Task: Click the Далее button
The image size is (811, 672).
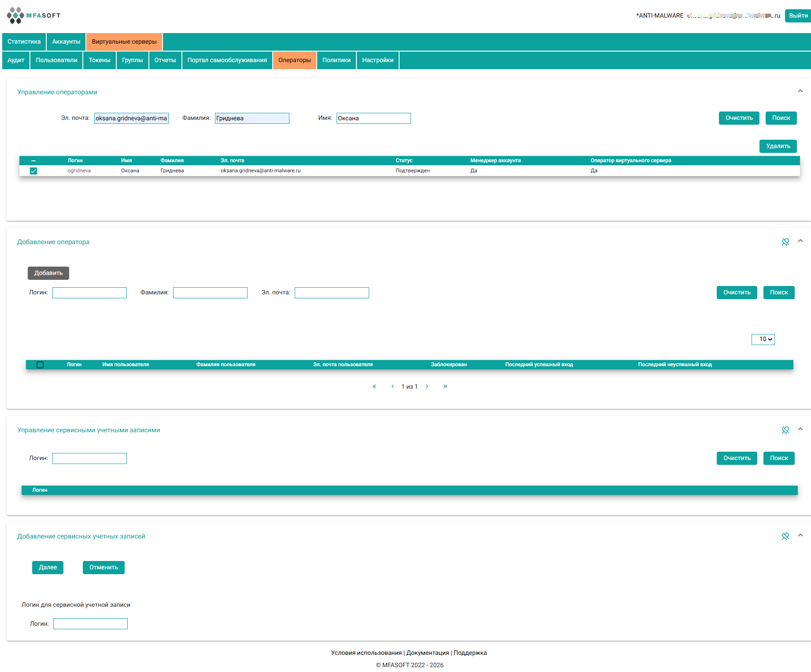Action: 48,568
